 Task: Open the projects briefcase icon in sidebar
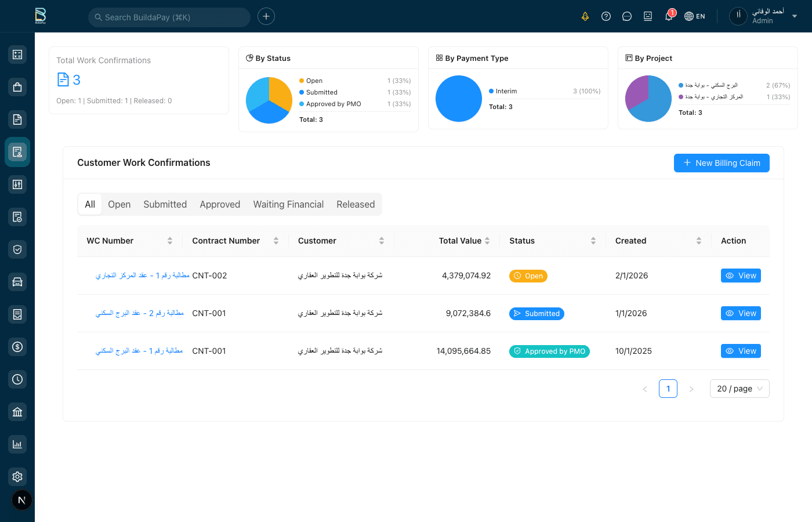(x=17, y=86)
